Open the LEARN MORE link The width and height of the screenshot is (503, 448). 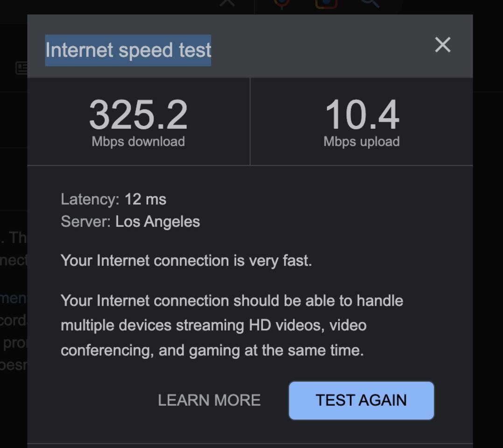(209, 400)
